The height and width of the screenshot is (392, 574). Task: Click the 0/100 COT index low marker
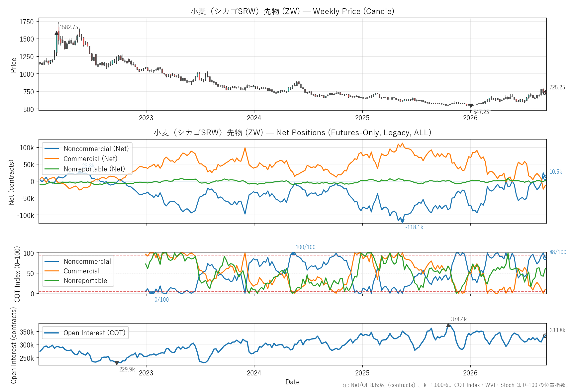pyautogui.click(x=152, y=293)
